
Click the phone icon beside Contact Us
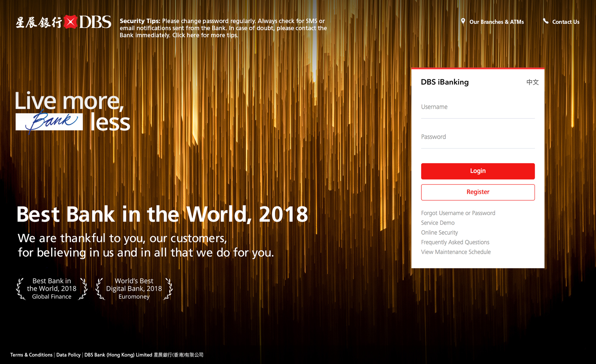tap(546, 21)
